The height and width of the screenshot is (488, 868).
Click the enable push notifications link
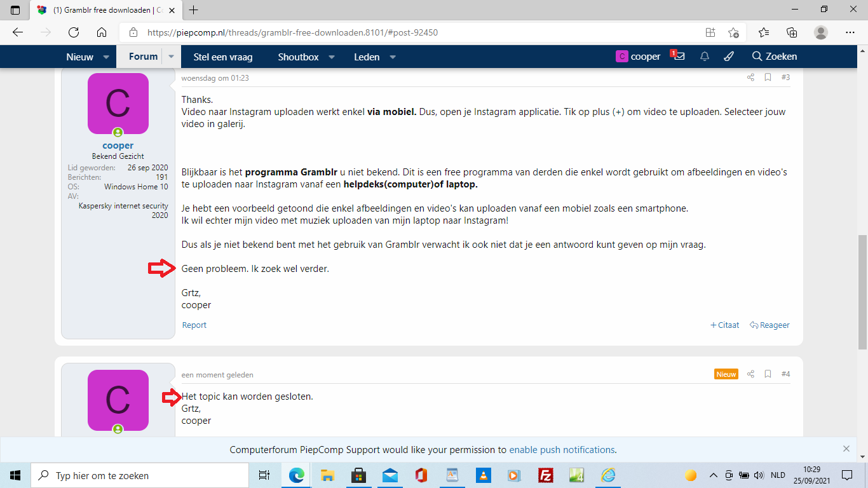click(562, 450)
